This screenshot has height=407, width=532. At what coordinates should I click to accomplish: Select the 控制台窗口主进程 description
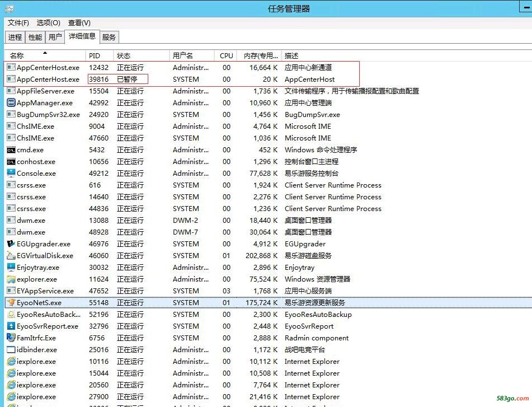pyautogui.click(x=312, y=162)
